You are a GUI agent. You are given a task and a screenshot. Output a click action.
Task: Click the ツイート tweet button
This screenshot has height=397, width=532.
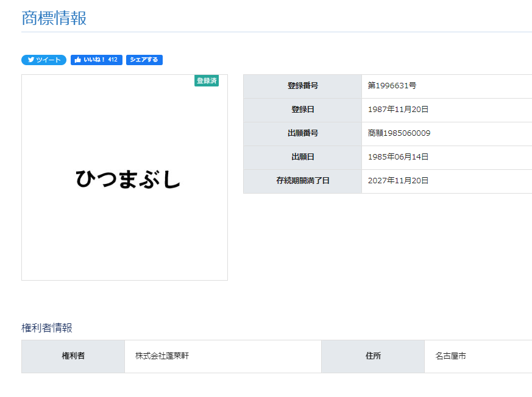click(x=44, y=60)
